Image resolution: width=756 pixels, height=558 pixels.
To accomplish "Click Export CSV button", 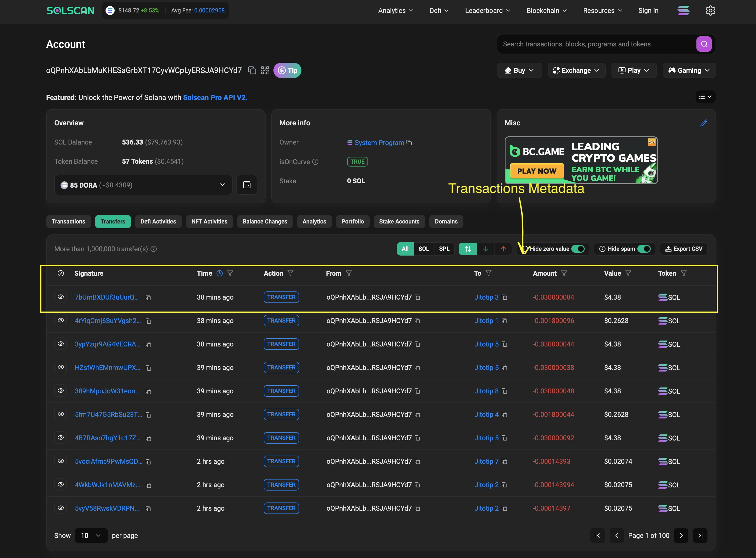I will coord(684,249).
